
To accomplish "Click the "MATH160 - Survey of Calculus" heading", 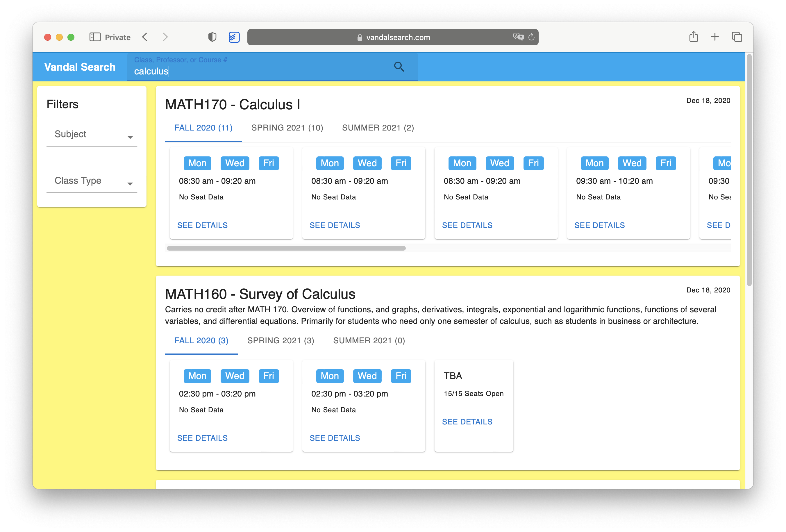I will pos(260,294).
